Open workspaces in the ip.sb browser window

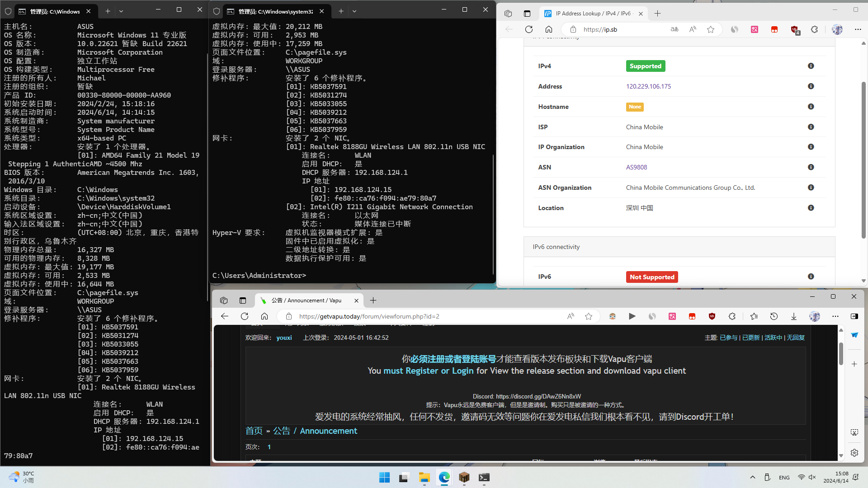pyautogui.click(x=508, y=14)
